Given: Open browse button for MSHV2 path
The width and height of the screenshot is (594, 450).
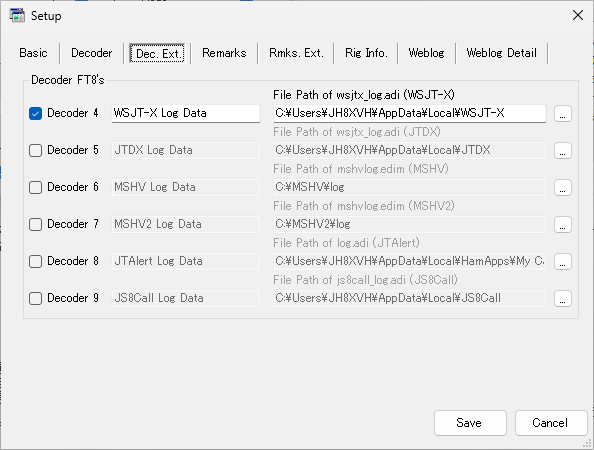Looking at the screenshot, I should coord(563,225).
